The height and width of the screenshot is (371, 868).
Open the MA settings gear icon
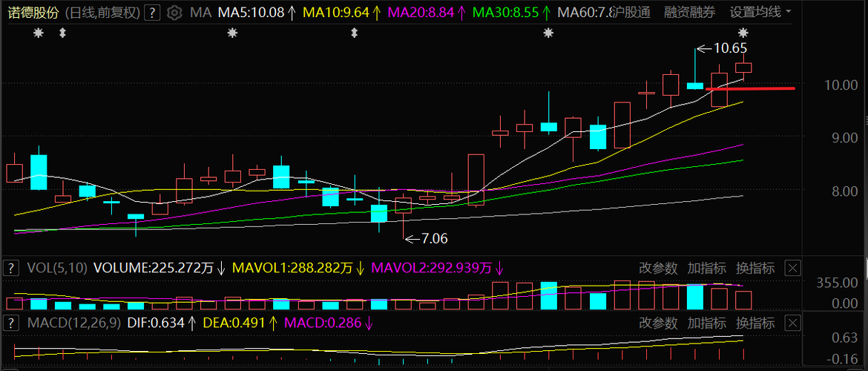[174, 12]
